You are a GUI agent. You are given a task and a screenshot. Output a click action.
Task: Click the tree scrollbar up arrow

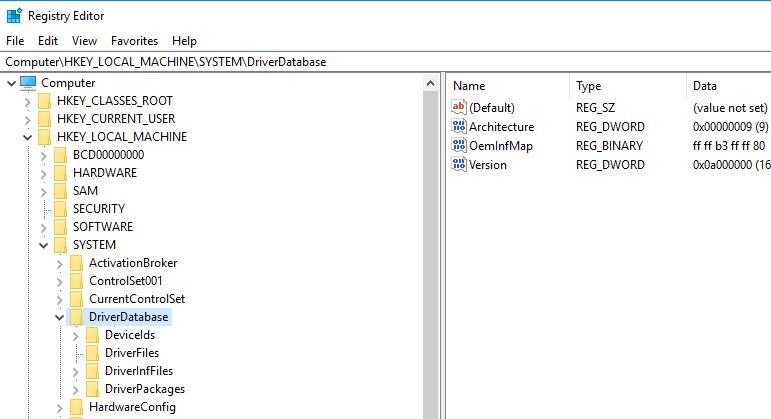(431, 84)
